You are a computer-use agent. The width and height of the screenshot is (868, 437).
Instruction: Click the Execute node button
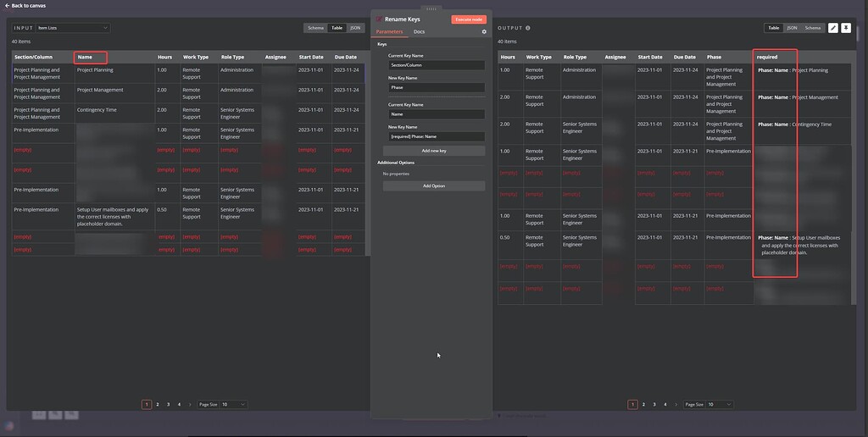click(x=468, y=19)
